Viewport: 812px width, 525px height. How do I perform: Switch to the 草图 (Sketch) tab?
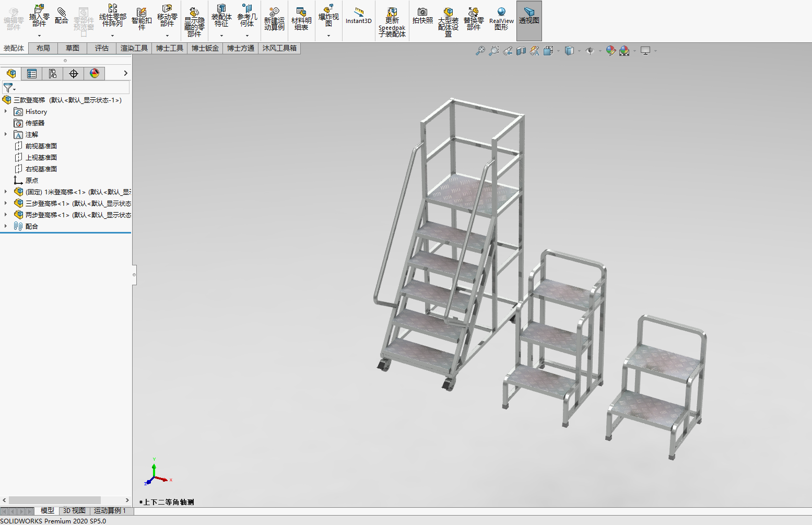coord(73,48)
